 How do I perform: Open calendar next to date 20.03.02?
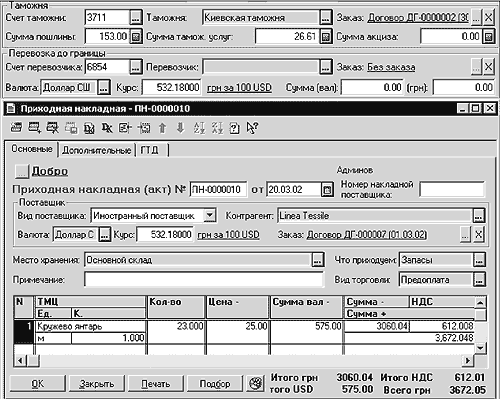pyautogui.click(x=327, y=190)
